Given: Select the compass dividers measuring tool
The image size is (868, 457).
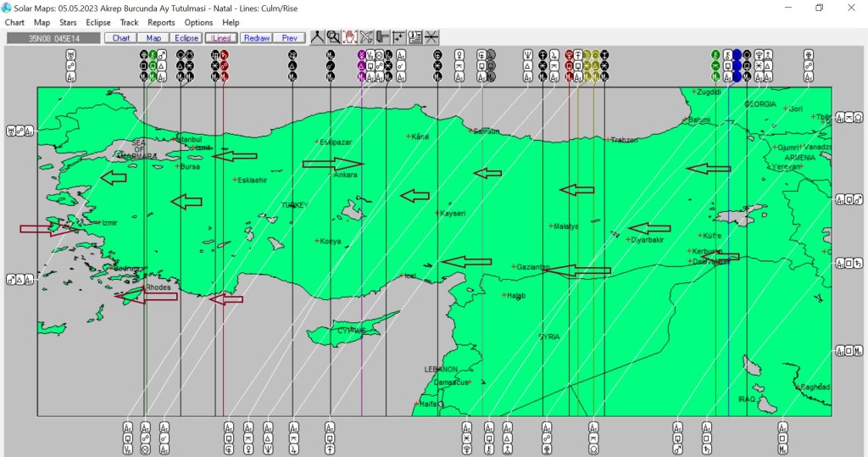Looking at the screenshot, I should (x=316, y=37).
